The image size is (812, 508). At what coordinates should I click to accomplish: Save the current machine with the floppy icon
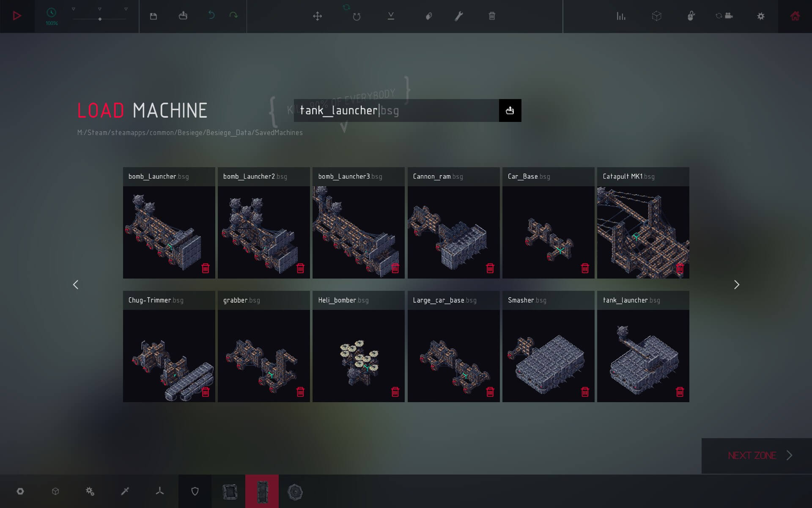(153, 16)
